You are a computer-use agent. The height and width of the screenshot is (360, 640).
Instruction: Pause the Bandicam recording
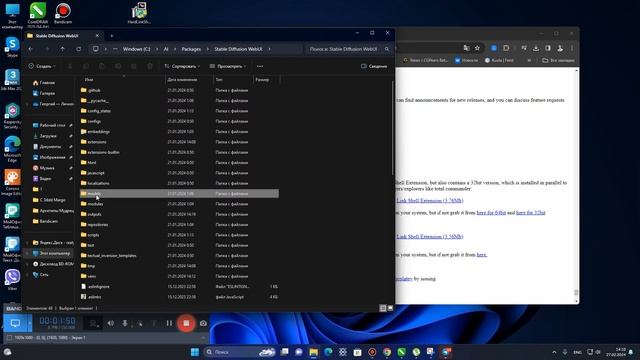pyautogui.click(x=169, y=323)
